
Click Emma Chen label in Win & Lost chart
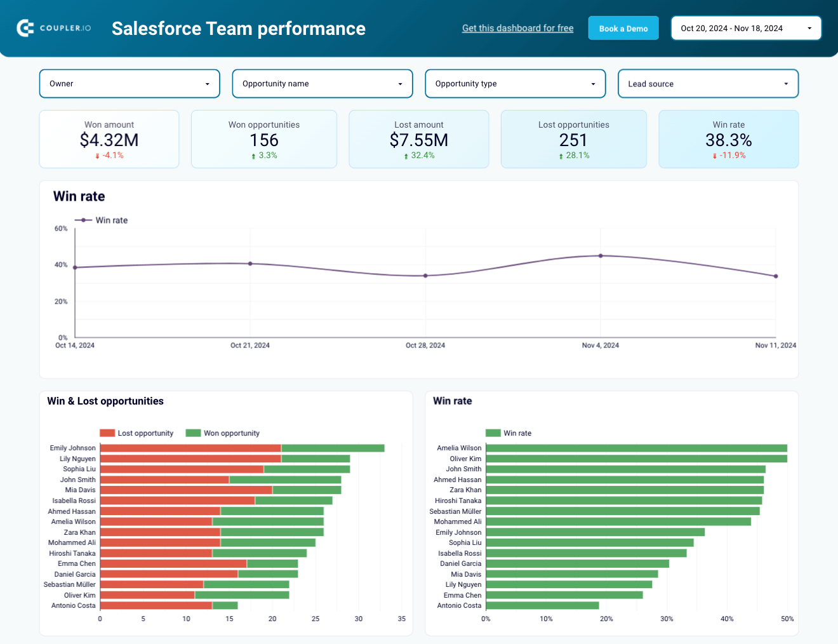tap(76, 564)
